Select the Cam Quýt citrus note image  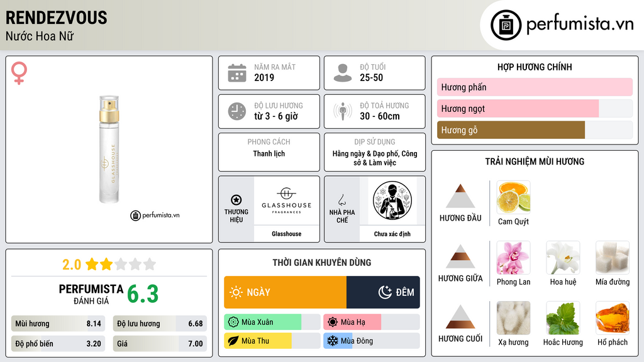pyautogui.click(x=513, y=197)
